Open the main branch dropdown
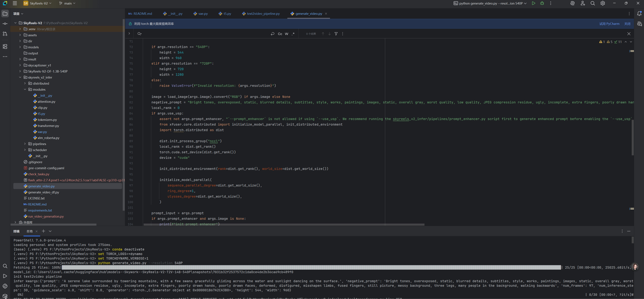The width and height of the screenshot is (644, 299). tap(67, 3)
